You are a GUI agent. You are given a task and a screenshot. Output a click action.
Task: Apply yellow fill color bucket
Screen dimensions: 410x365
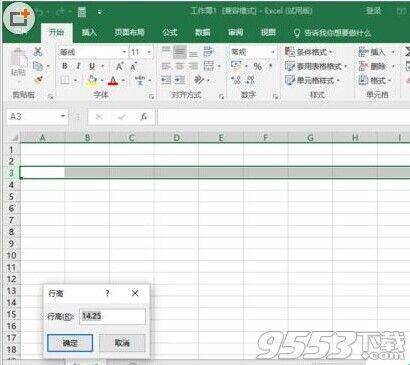(92, 80)
